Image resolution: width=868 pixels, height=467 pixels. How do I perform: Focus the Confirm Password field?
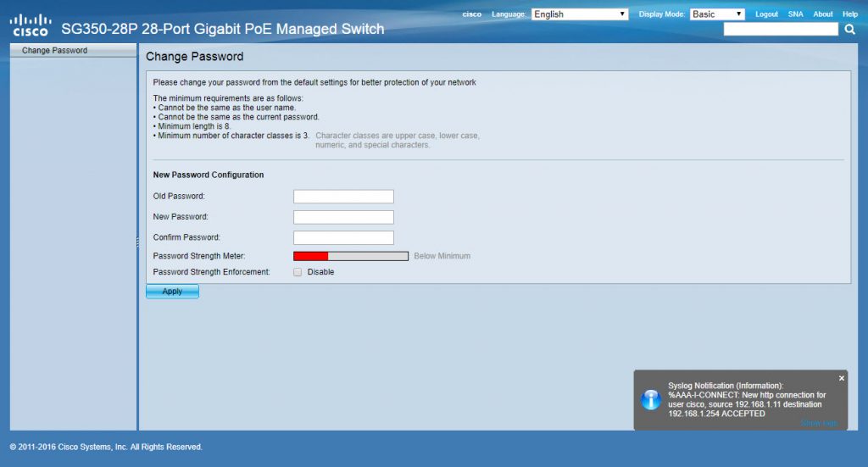click(343, 237)
